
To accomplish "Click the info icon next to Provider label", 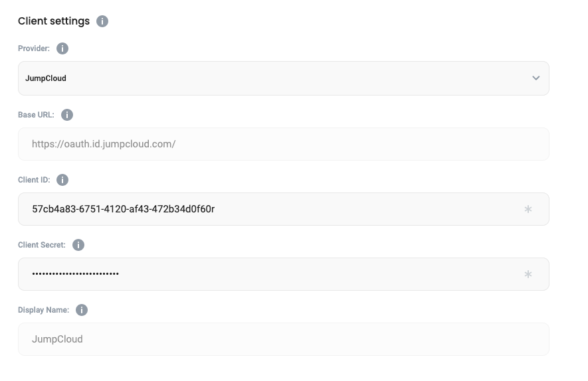I will coord(62,48).
